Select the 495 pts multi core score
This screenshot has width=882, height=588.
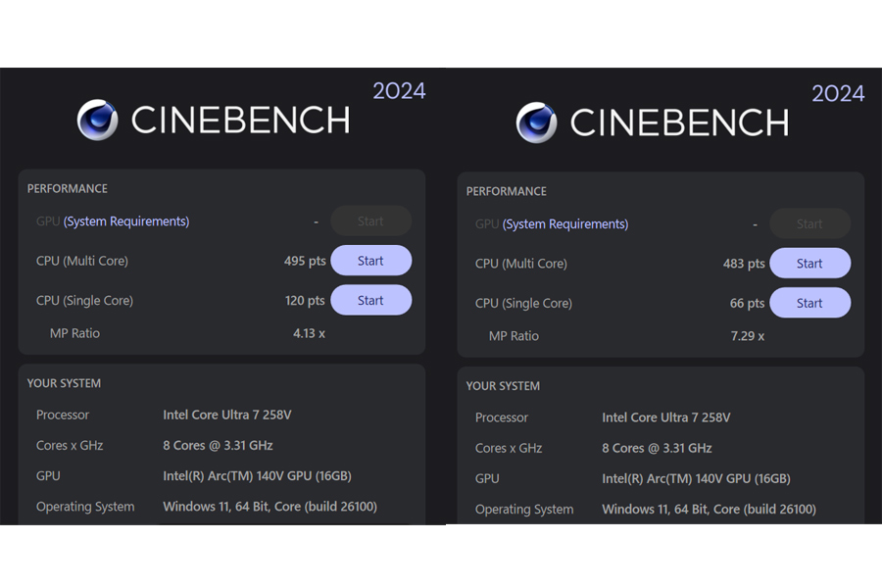305,261
